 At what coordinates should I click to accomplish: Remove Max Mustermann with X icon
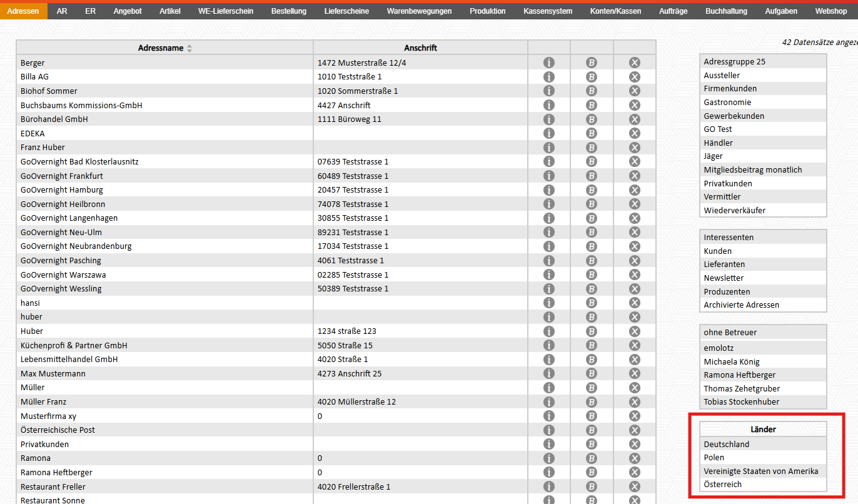click(634, 373)
